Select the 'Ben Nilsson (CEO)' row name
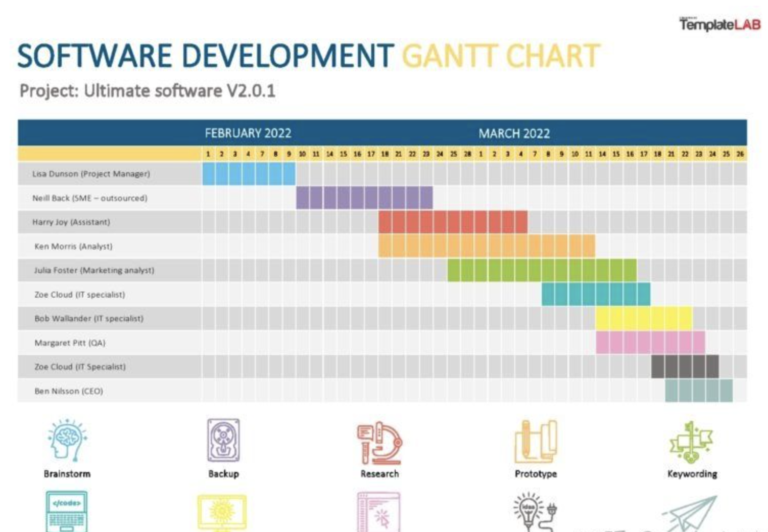 (x=68, y=391)
